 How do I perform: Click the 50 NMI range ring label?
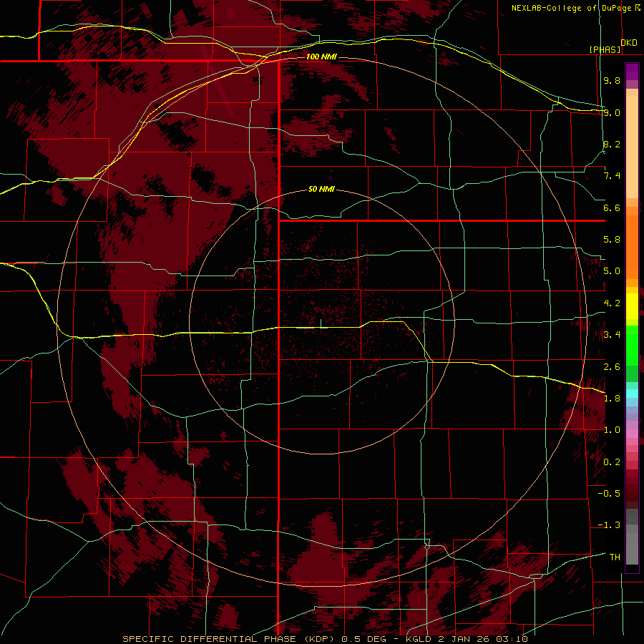point(321,190)
